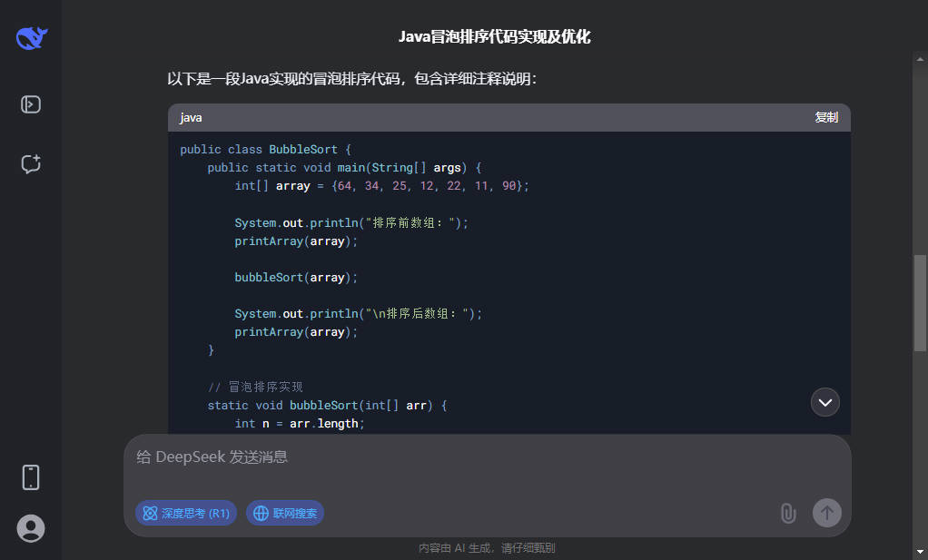This screenshot has width=928, height=560.
Task: Click the int n = arr.length line
Action: 300,423
